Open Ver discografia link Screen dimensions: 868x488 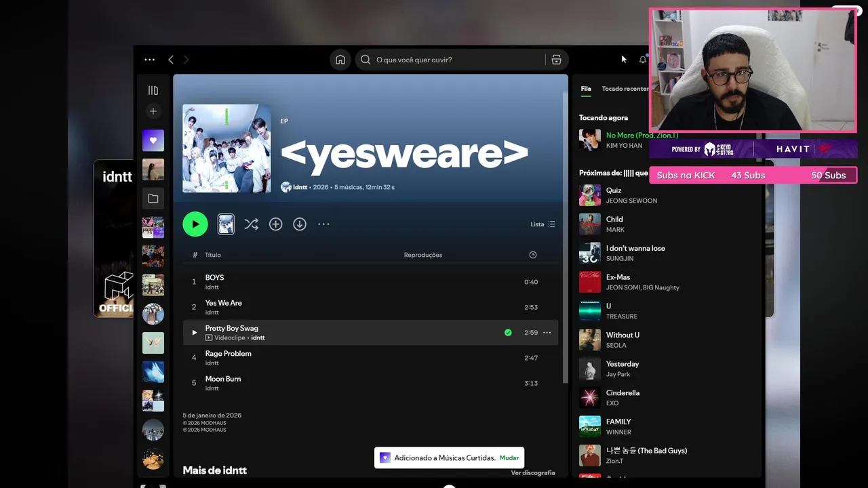tap(533, 472)
